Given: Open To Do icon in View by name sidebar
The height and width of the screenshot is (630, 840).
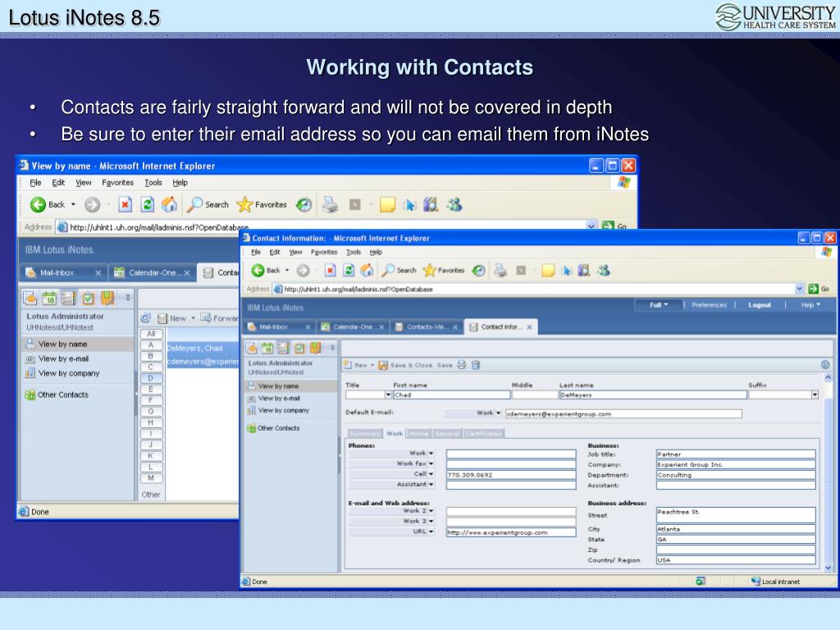Looking at the screenshot, I should coord(89,298).
